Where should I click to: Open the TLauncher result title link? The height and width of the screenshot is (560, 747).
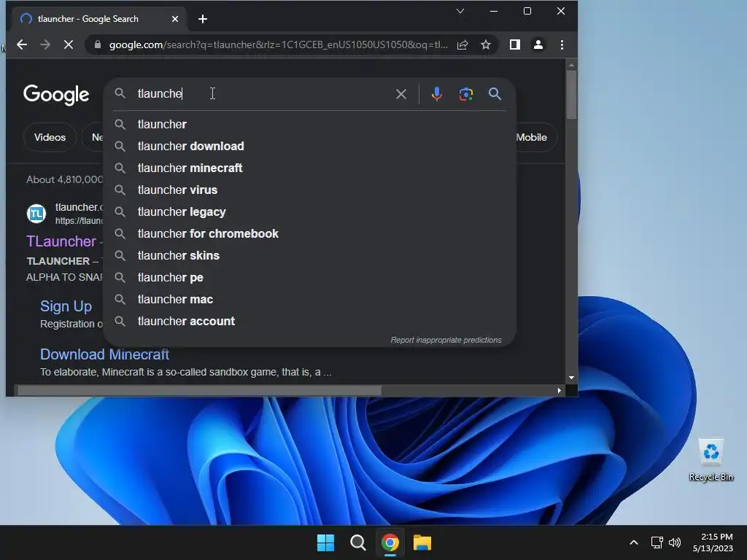coord(61,241)
